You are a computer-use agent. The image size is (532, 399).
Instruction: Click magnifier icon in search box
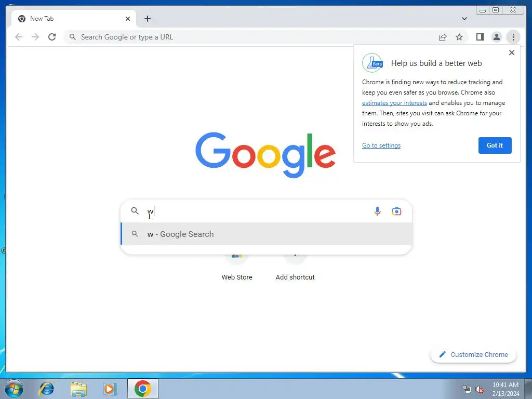(135, 211)
